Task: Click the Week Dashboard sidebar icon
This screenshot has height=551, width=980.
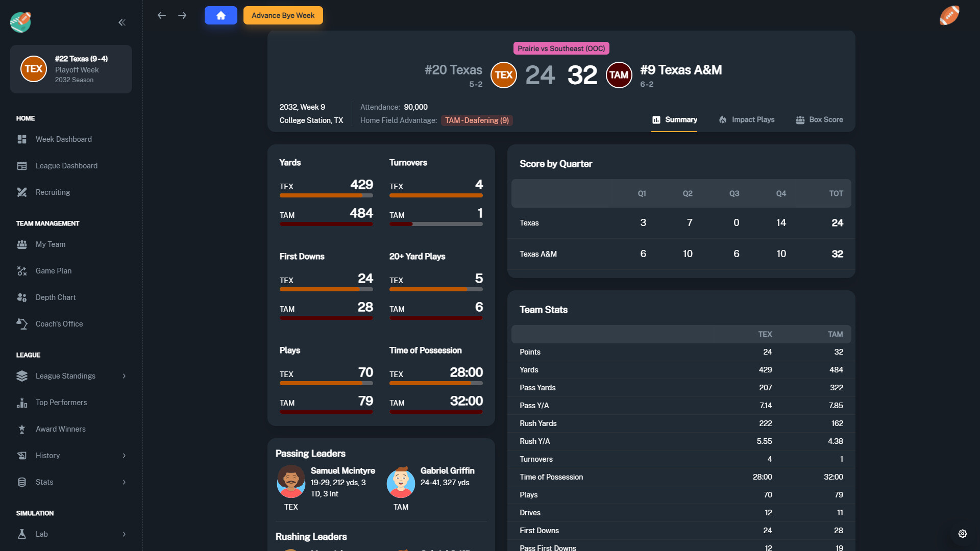Action: point(22,139)
